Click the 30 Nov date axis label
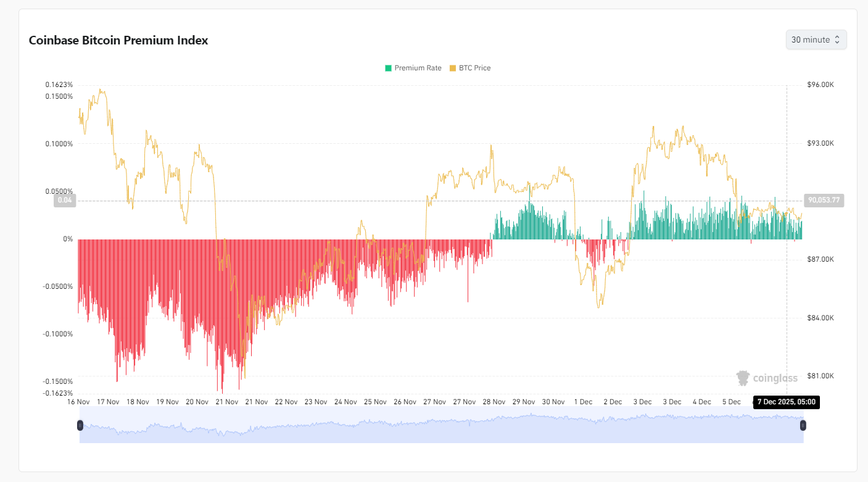The width and height of the screenshot is (868, 482). click(x=553, y=402)
